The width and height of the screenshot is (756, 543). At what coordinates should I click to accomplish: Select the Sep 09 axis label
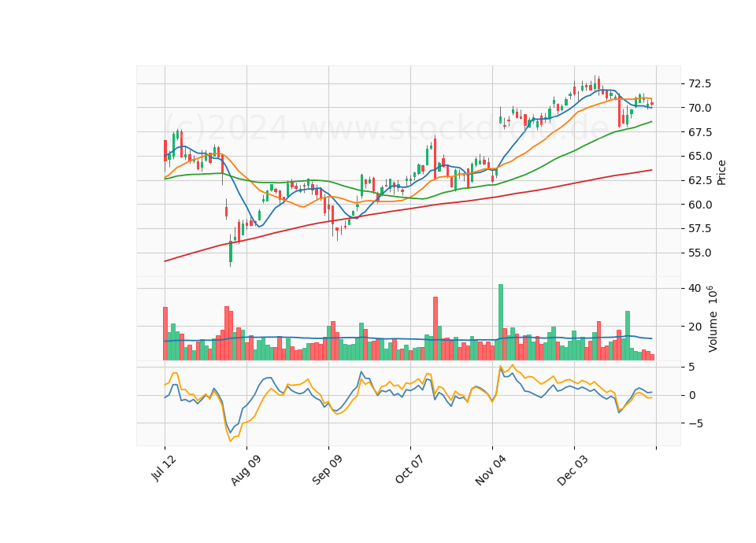327,470
